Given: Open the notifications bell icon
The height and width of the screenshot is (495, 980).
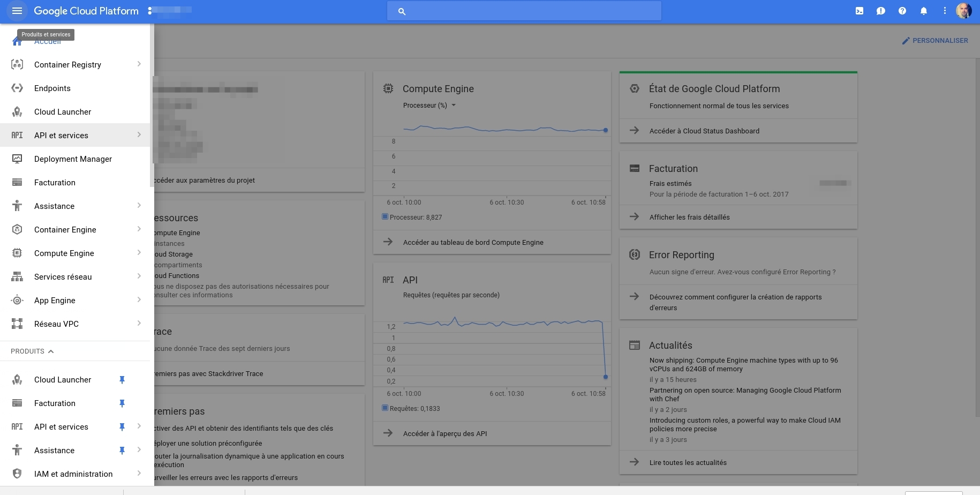Looking at the screenshot, I should pos(924,11).
